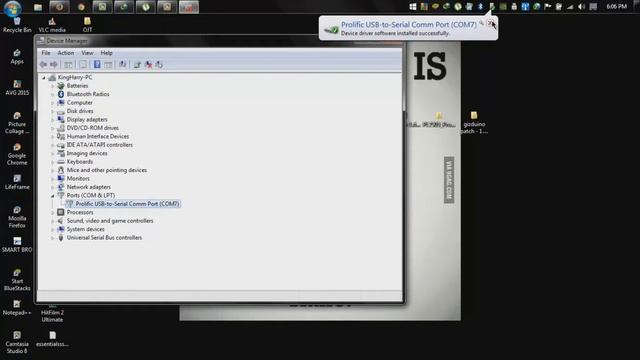The image size is (640, 360).
Task: Open LifeFrame desktop shortcut
Action: point(17,182)
